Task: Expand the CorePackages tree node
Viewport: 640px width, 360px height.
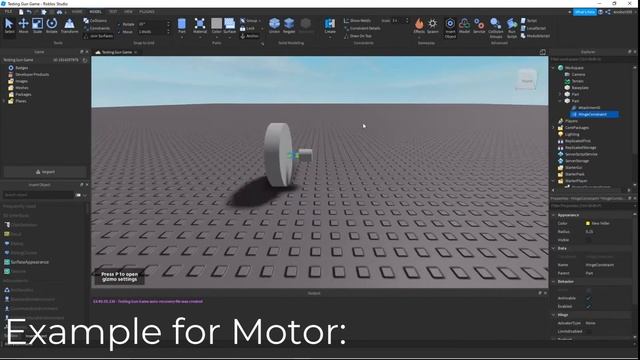Action: (x=554, y=128)
